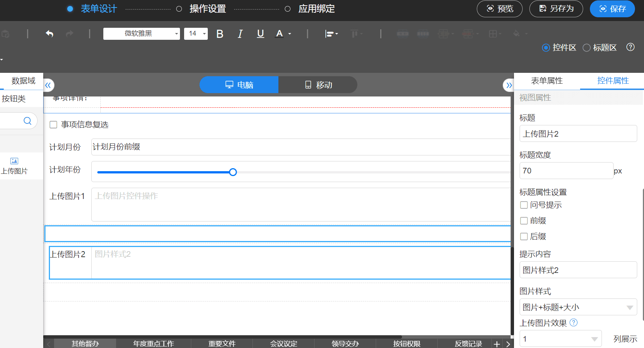This screenshot has width=644, height=348.
Task: Click the first row insert toolbar icon
Action: click(403, 34)
